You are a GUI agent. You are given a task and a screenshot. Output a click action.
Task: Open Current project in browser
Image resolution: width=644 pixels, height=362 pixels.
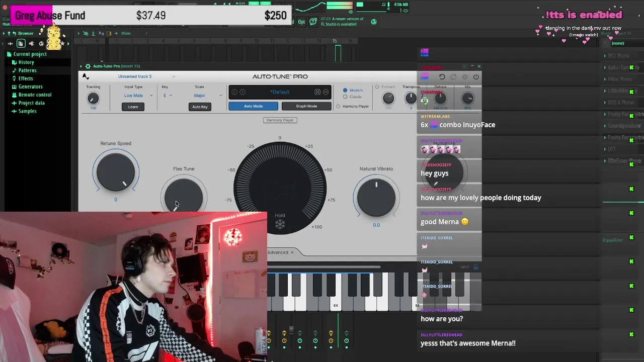30,54
